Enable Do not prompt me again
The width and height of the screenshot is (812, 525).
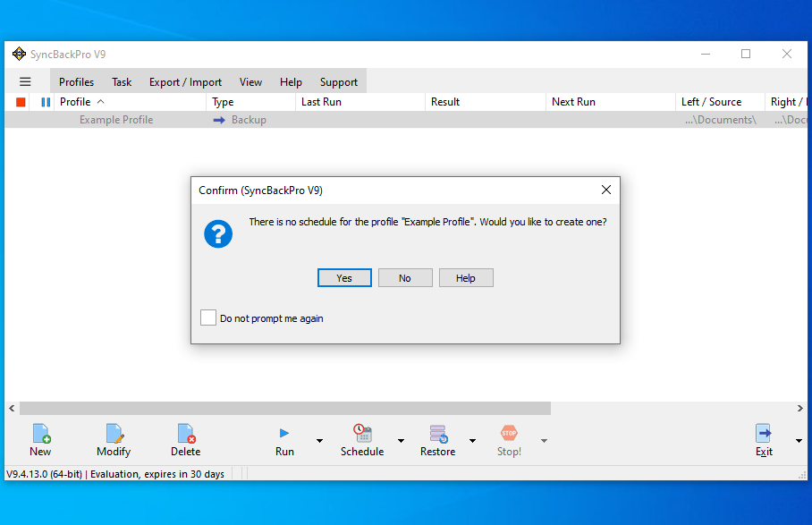tap(208, 318)
